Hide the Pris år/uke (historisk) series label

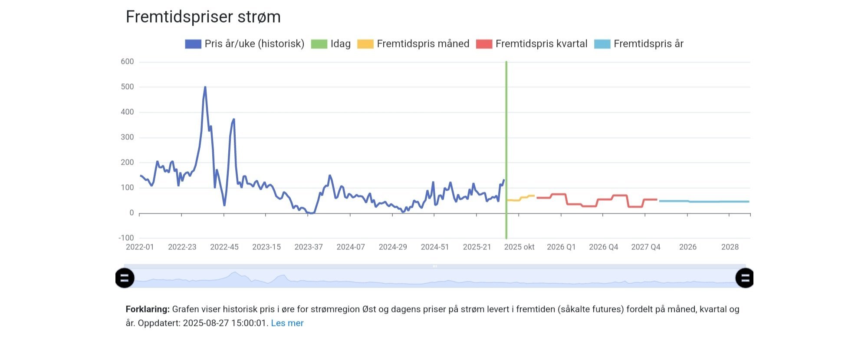pos(254,44)
